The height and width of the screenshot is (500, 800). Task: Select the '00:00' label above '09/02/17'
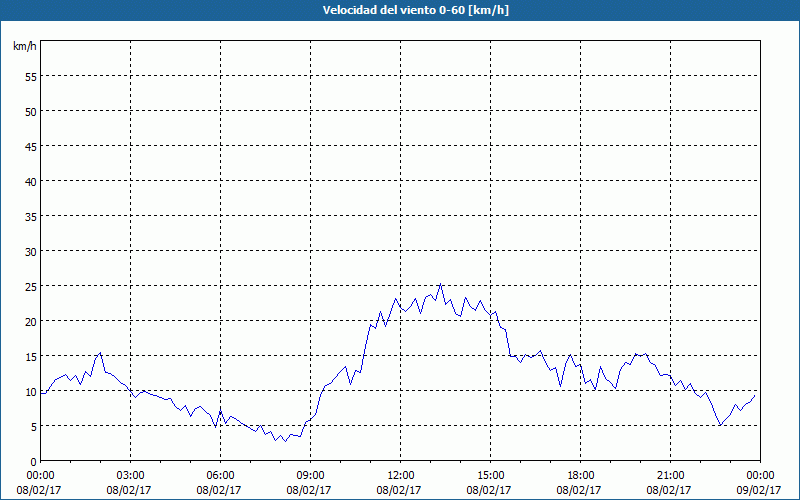click(x=760, y=476)
